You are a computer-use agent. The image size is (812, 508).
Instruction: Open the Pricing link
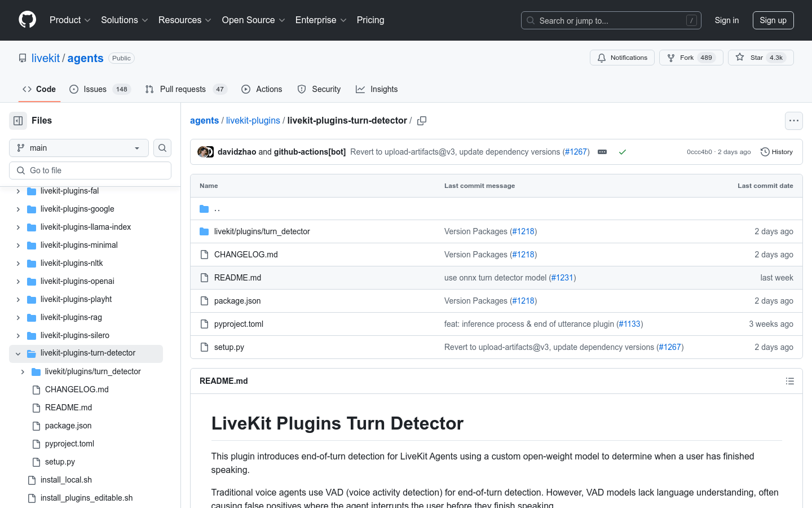pos(370,20)
